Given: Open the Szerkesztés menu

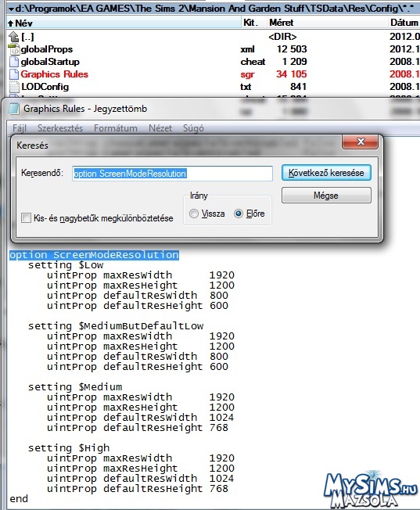Looking at the screenshot, I should click(60, 128).
